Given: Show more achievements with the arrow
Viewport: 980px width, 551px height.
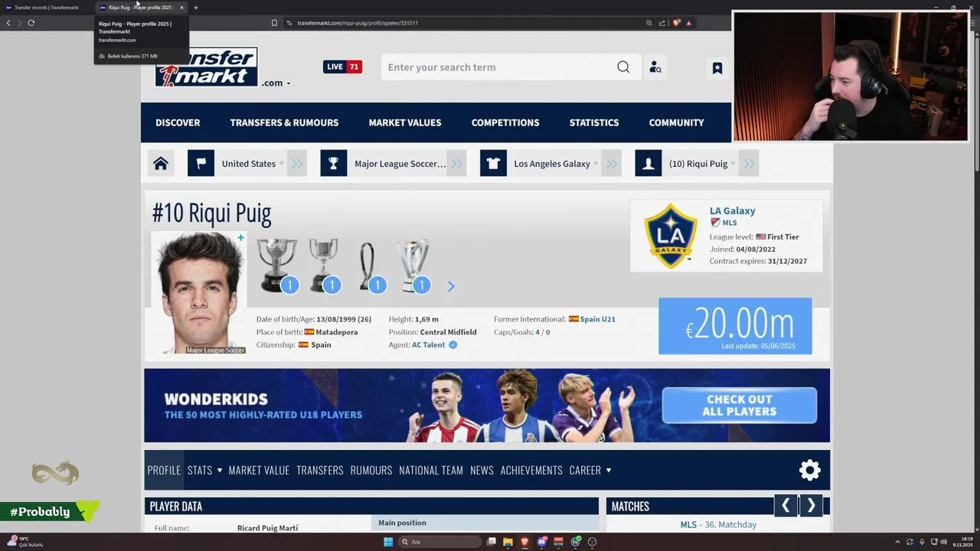Looking at the screenshot, I should pos(451,286).
